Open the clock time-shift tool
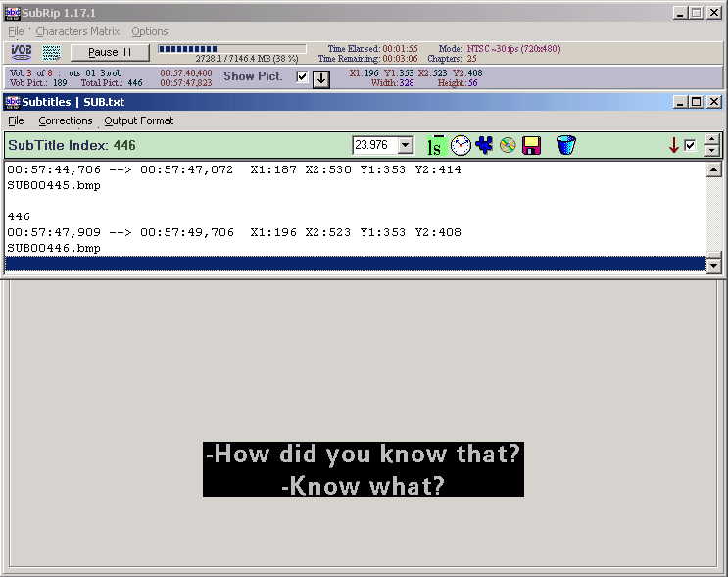 (461, 146)
